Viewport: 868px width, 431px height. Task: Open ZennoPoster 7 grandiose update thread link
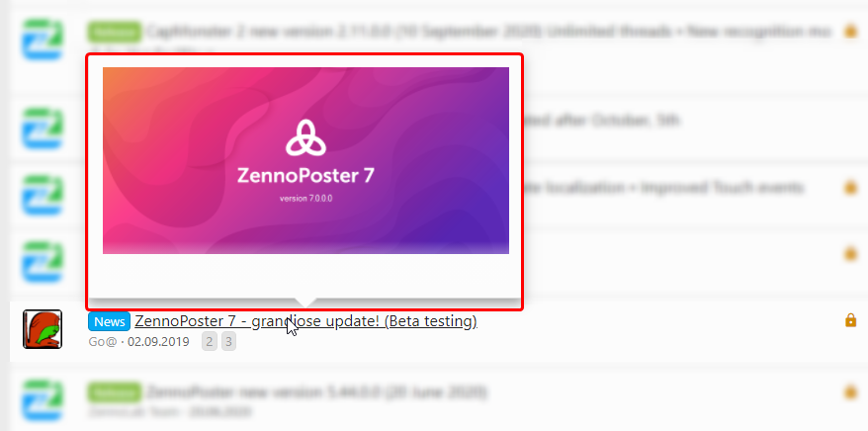point(306,321)
